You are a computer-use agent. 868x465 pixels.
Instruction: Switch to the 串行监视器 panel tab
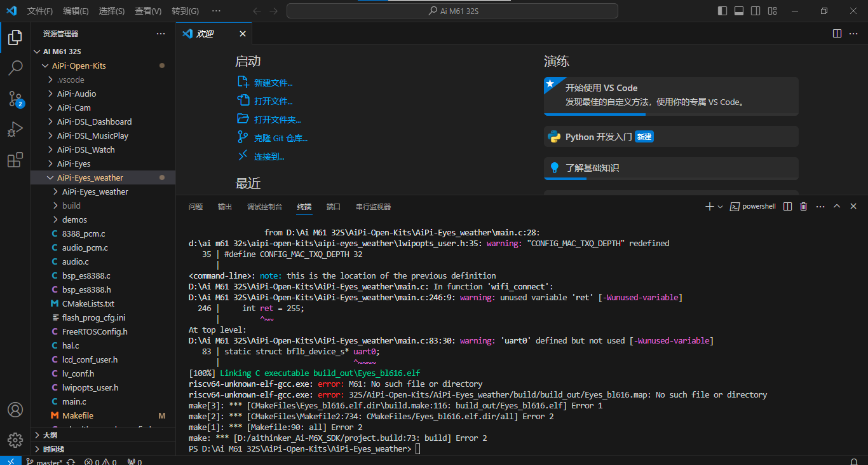[374, 207]
